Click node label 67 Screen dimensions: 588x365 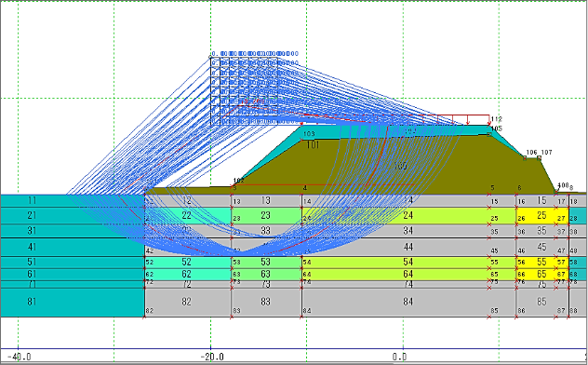pyautogui.click(x=561, y=275)
